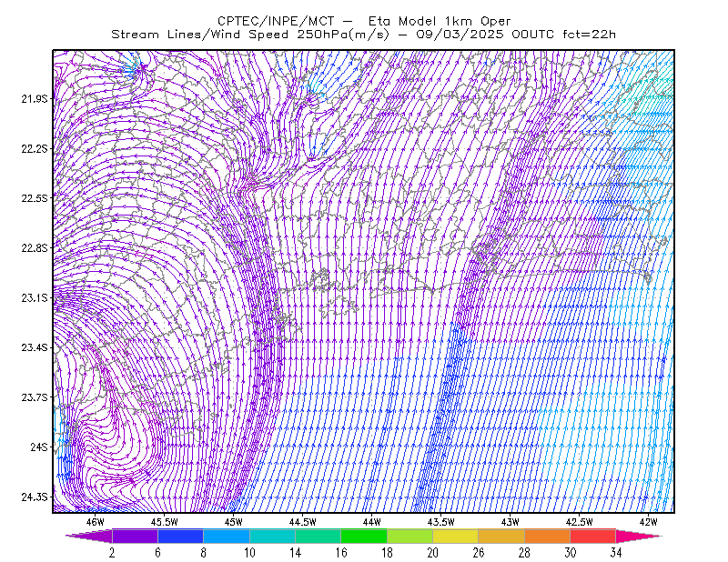Click the gold 26–28 m/s color band
Image resolution: width=728 pixels, height=562 pixels.
[501, 536]
